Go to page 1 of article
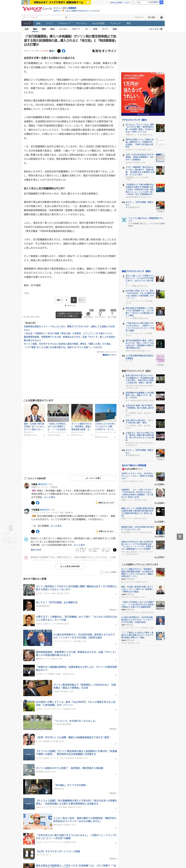186x868 pixels. pos(66,300)
